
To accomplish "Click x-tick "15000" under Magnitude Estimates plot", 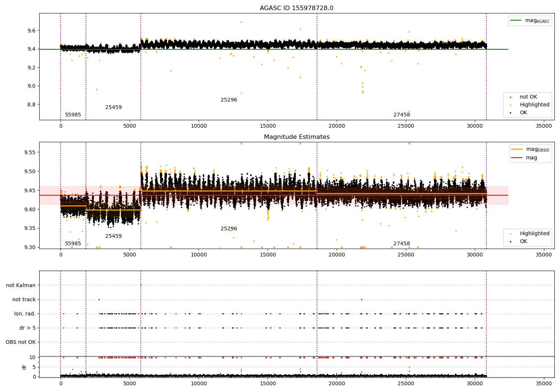I will (268, 255).
